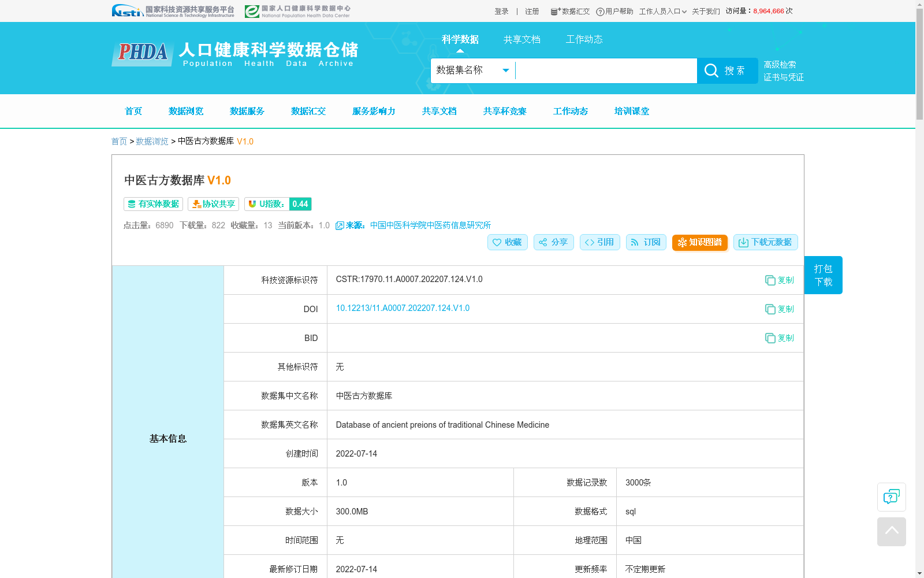Viewport: 924px width, 578px height.
Task: Click the 打包下载 side button
Action: coord(823,275)
